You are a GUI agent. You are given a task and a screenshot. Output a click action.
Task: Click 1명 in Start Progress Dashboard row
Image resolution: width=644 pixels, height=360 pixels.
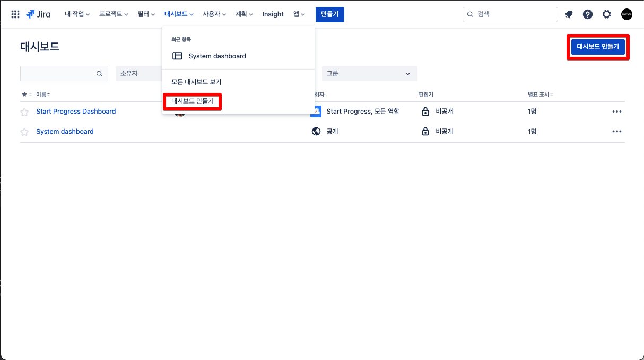pyautogui.click(x=532, y=112)
